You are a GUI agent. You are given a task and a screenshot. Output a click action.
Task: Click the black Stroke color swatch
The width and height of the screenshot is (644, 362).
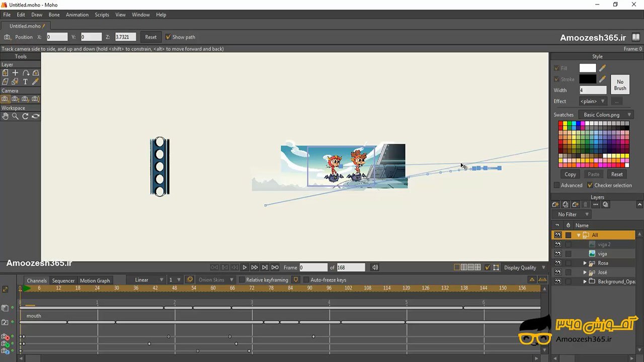pyautogui.click(x=588, y=79)
